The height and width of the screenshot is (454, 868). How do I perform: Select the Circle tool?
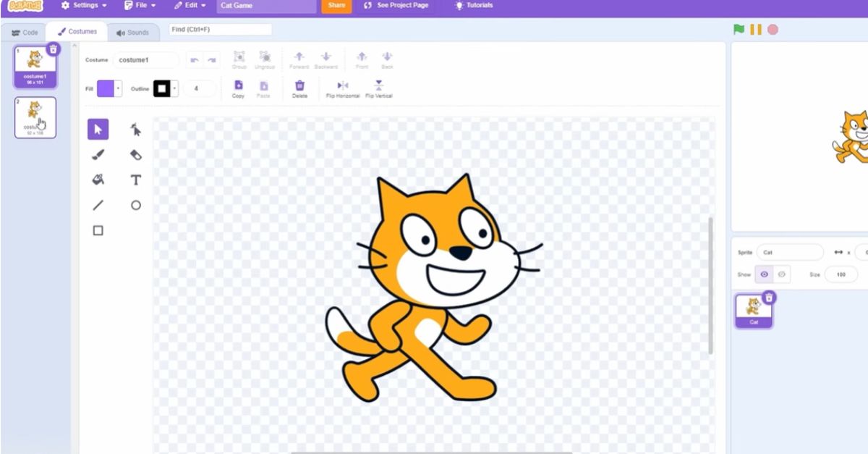pos(135,206)
